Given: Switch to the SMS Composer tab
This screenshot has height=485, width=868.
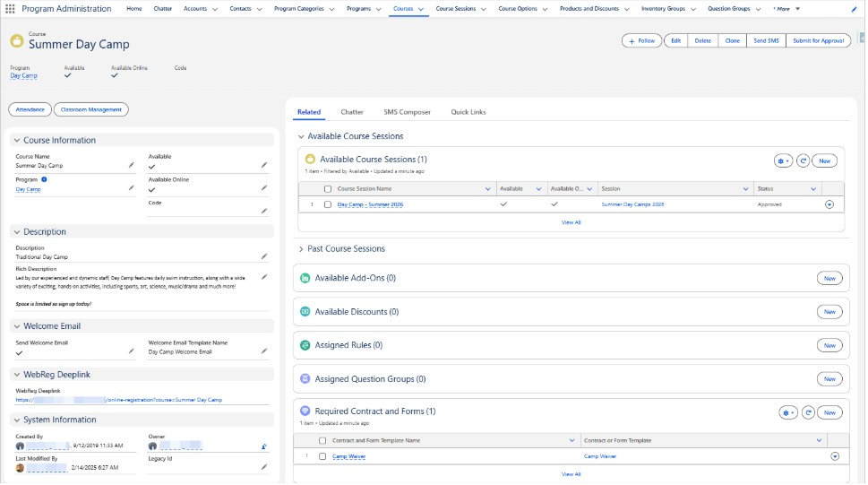Looking at the screenshot, I should pyautogui.click(x=407, y=112).
